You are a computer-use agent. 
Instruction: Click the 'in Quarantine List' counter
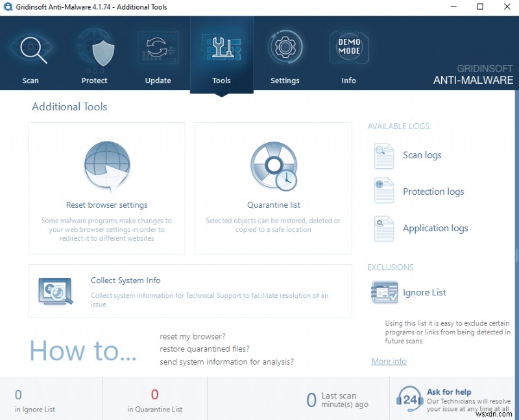click(x=154, y=401)
